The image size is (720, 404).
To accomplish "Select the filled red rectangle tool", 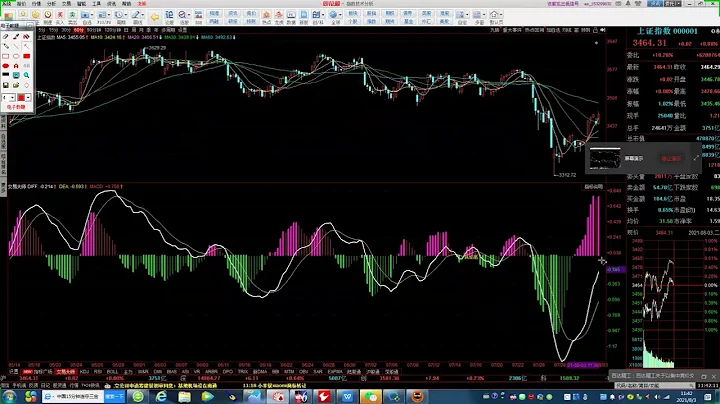I will click(27, 56).
